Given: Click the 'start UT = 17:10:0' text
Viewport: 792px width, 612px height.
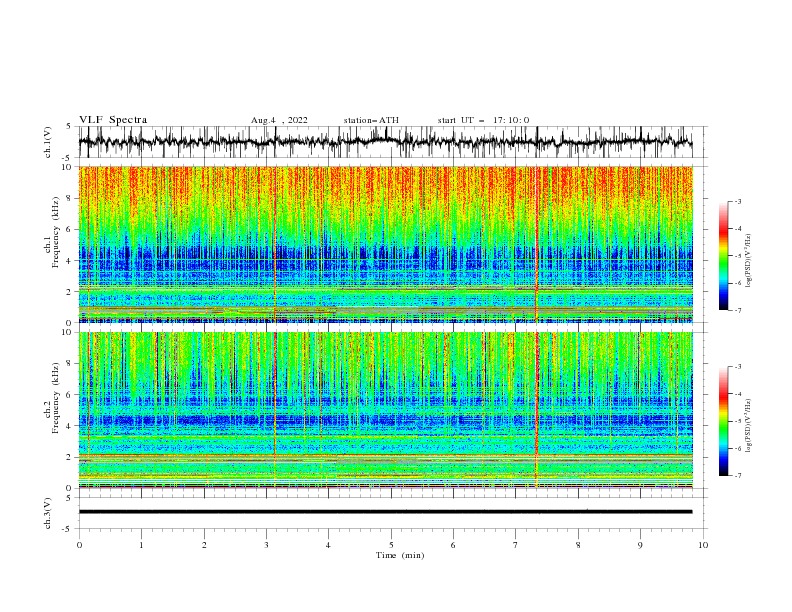Looking at the screenshot, I should pos(483,120).
